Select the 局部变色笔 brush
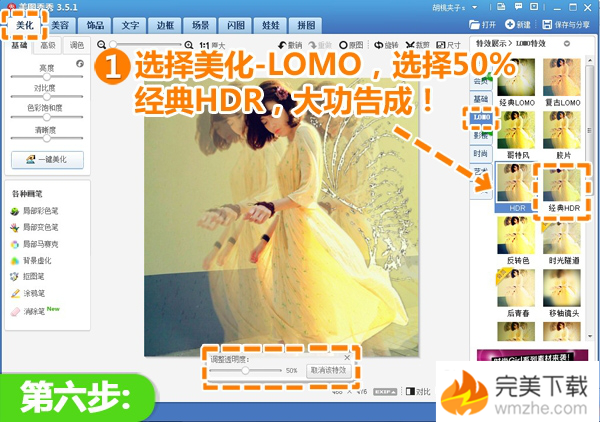The width and height of the screenshot is (600, 422). click(x=34, y=227)
